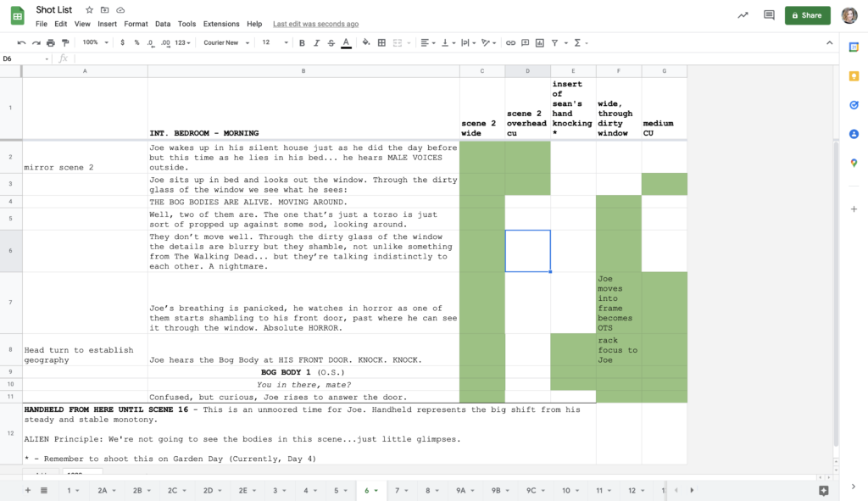Switch to sheet tab 9B

click(499, 491)
